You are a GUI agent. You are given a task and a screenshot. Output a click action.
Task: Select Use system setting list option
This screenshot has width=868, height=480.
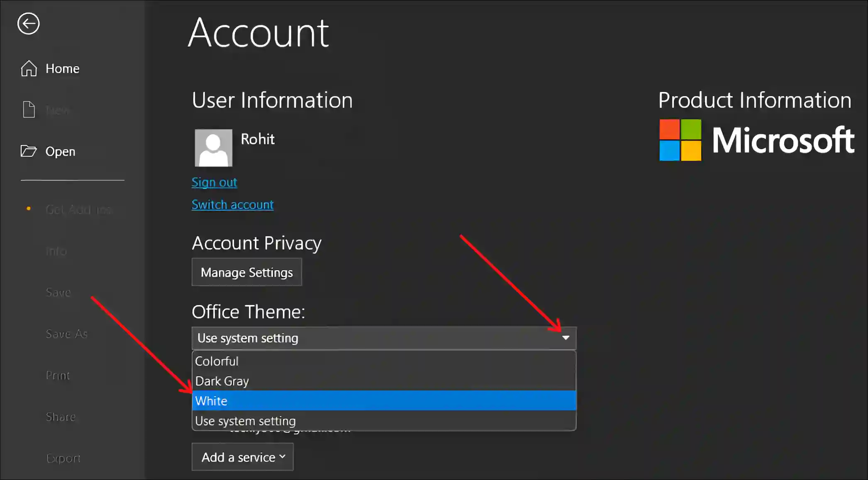pyautogui.click(x=384, y=421)
